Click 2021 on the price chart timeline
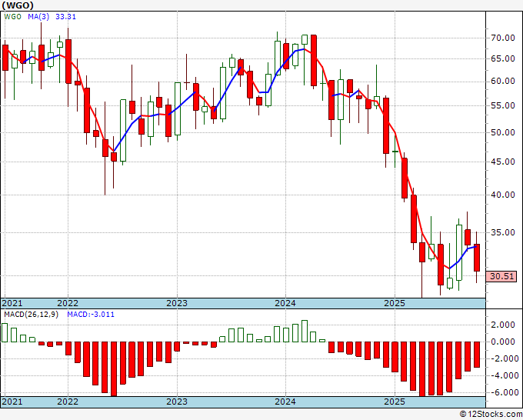The height and width of the screenshot is (420, 523). (x=12, y=303)
